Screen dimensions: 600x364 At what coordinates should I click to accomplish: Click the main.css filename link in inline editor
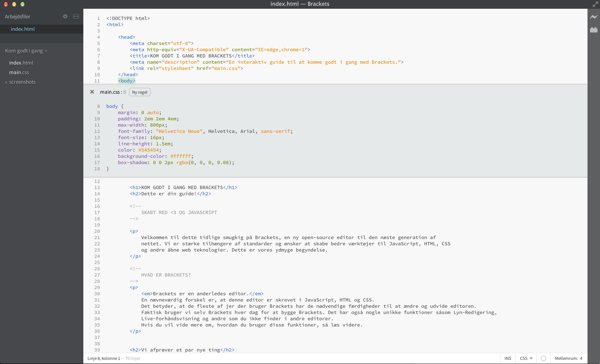[x=110, y=92]
